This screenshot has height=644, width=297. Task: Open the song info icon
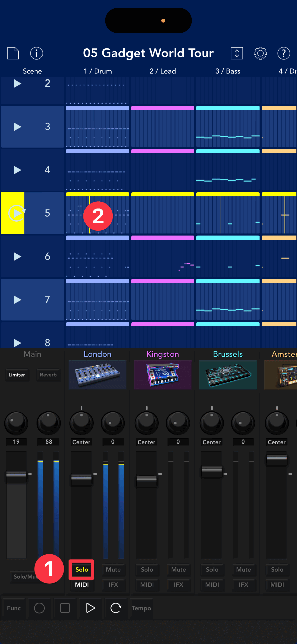(x=36, y=53)
